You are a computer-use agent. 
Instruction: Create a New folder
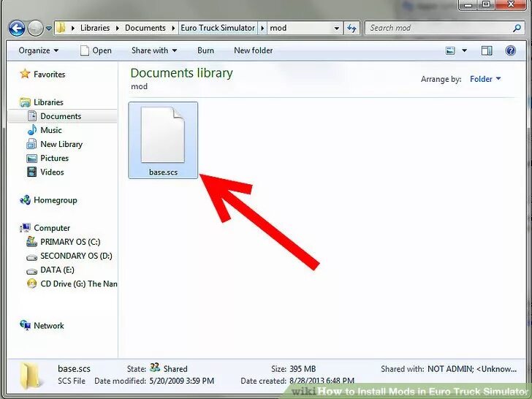pos(253,50)
